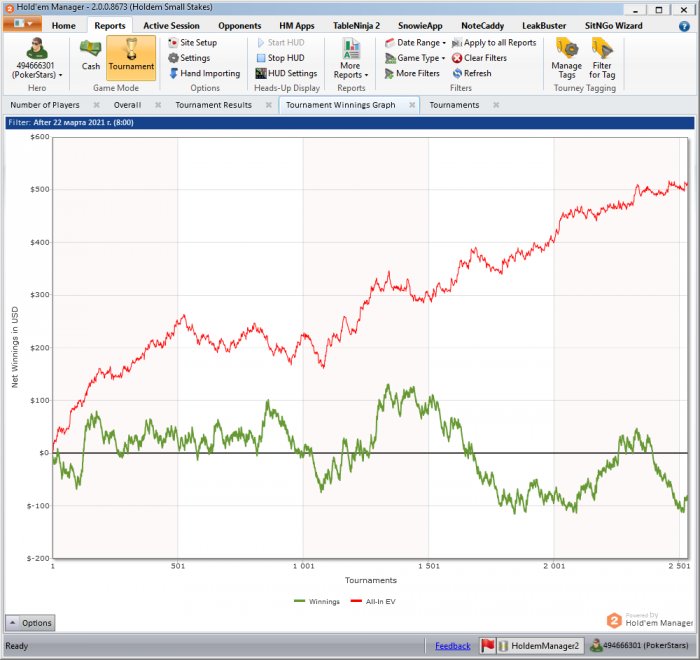
Task: Open More Reports menu
Action: coord(351,58)
